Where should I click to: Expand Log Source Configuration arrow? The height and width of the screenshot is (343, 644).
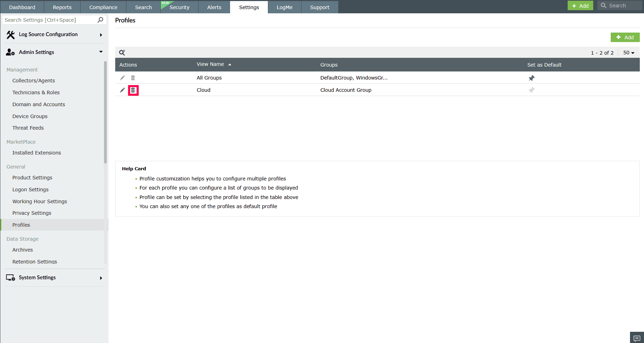(x=101, y=35)
